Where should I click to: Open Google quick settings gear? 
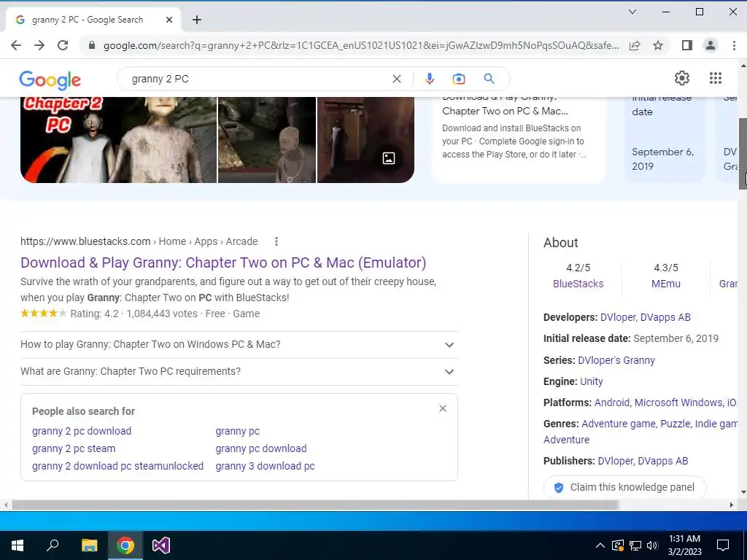pos(682,78)
